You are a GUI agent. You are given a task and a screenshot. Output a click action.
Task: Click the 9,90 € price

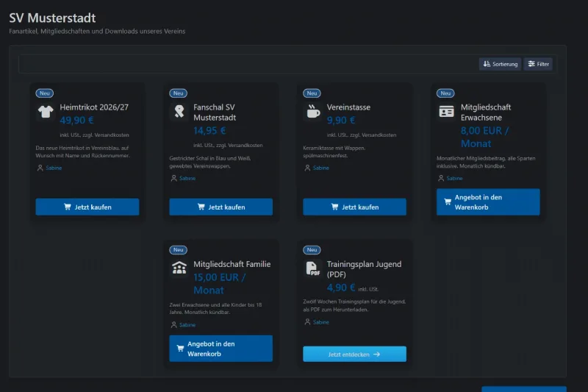(x=341, y=121)
